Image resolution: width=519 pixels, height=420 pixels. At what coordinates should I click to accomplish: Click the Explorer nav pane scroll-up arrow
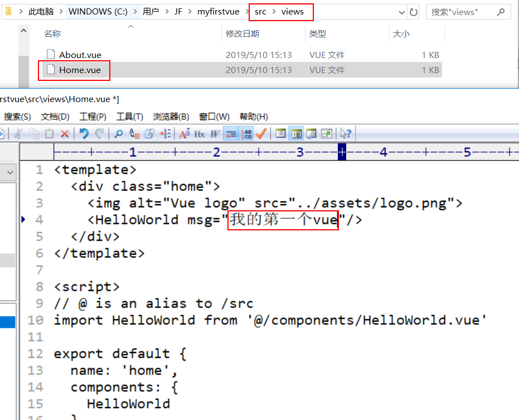(23, 31)
